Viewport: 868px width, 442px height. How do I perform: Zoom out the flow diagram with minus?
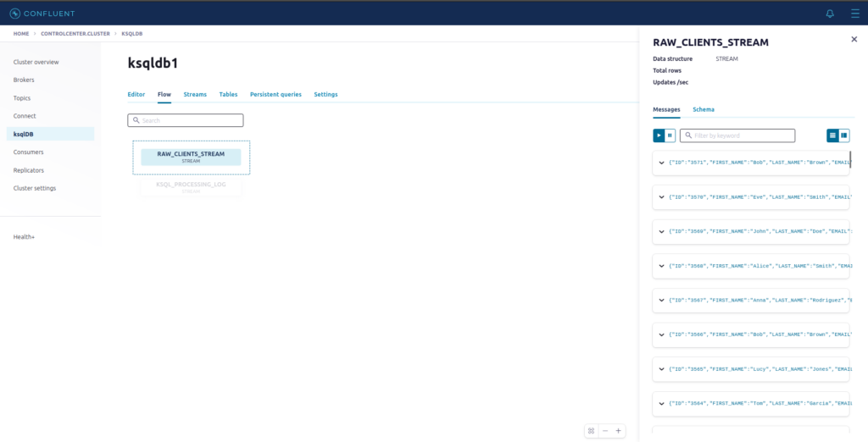pos(605,431)
